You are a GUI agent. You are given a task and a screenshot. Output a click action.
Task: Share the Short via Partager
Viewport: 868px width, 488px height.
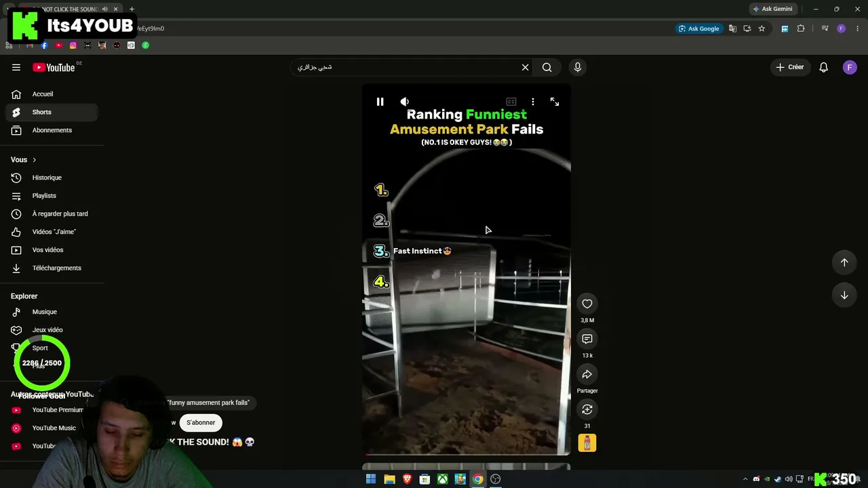[587, 374]
